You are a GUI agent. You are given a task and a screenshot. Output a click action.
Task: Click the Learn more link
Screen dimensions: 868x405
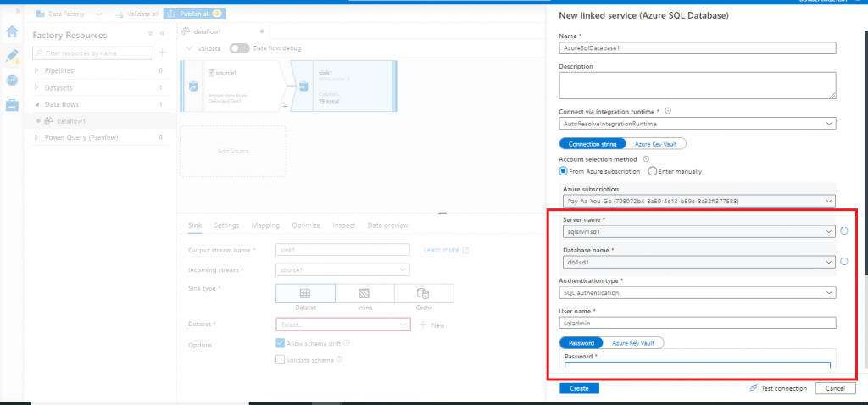(x=446, y=250)
